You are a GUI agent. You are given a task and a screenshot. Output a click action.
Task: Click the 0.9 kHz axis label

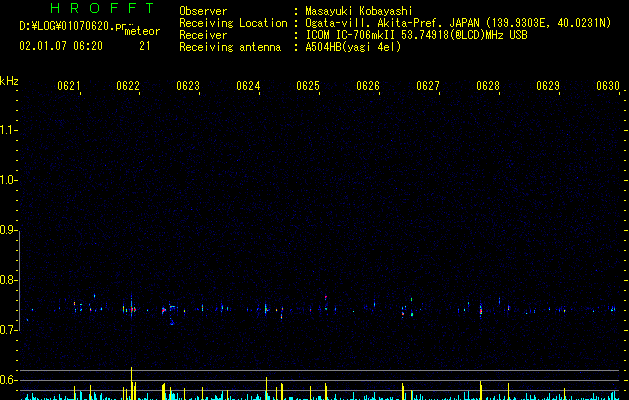point(9,230)
